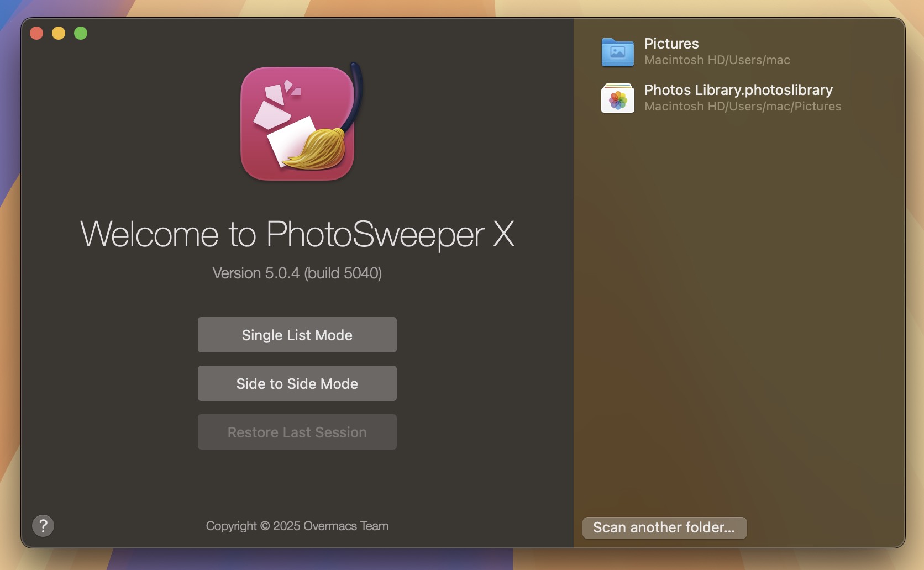Click the PhotoSweeper X app logo
Screen dimensions: 924x570
[301, 122]
